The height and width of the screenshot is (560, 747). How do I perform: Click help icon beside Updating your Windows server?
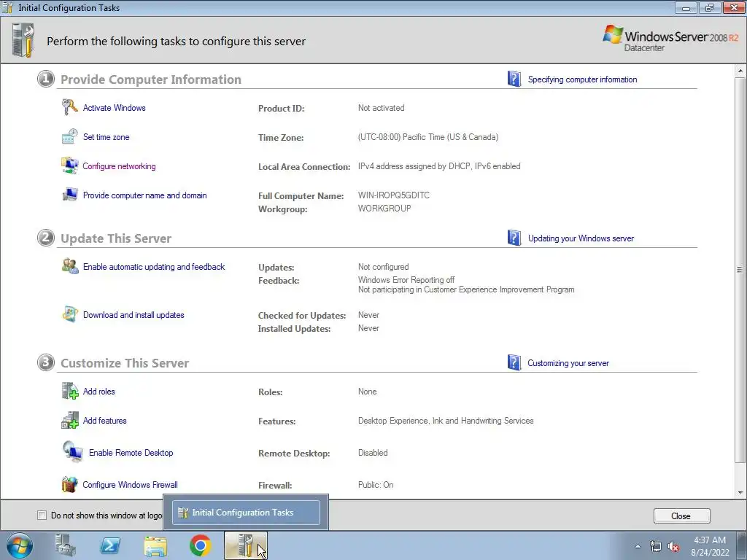click(x=514, y=238)
